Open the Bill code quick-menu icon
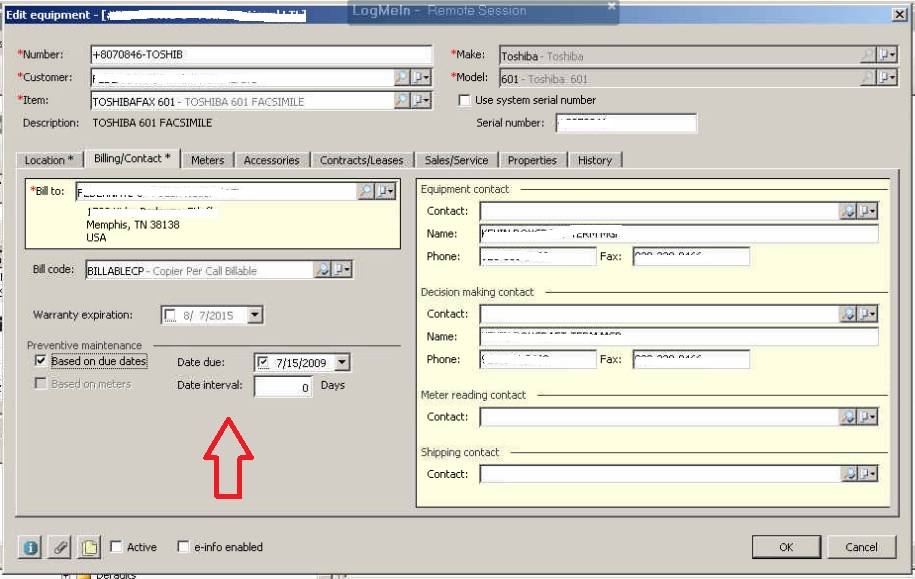 (342, 270)
